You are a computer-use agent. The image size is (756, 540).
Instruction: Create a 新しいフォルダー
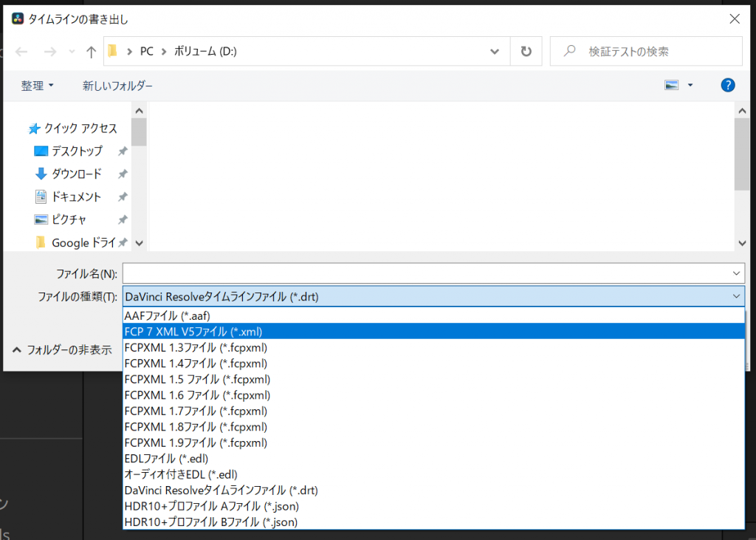(117, 86)
